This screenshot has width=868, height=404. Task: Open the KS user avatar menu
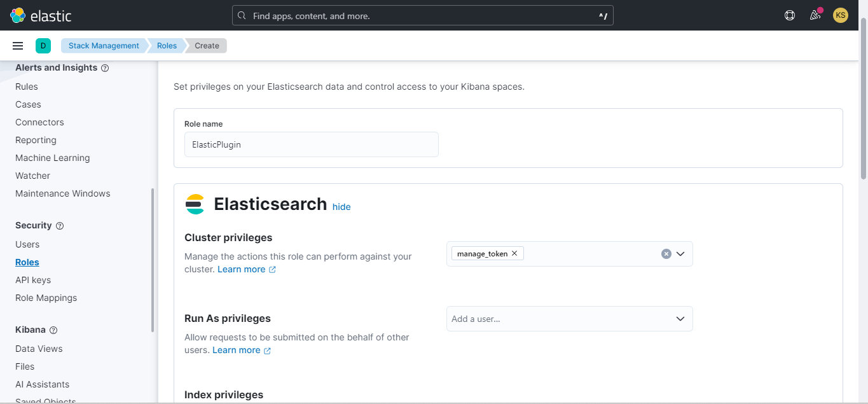(x=841, y=15)
